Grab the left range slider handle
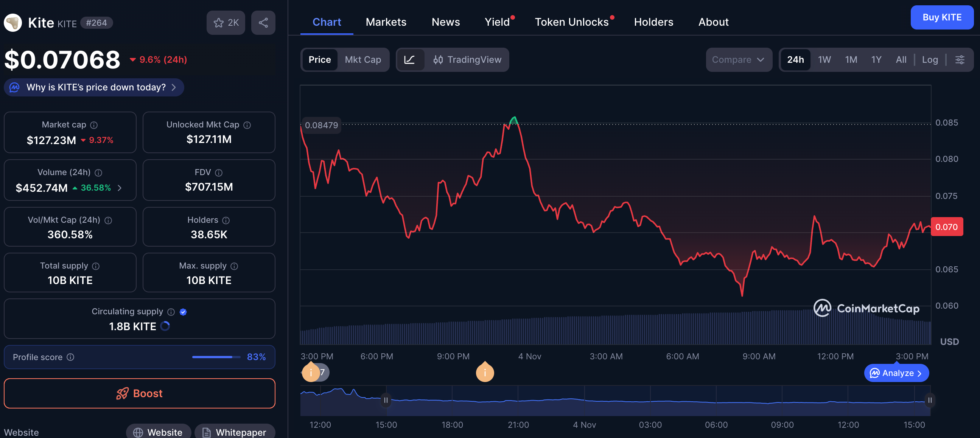This screenshot has width=980, height=438. click(x=386, y=400)
